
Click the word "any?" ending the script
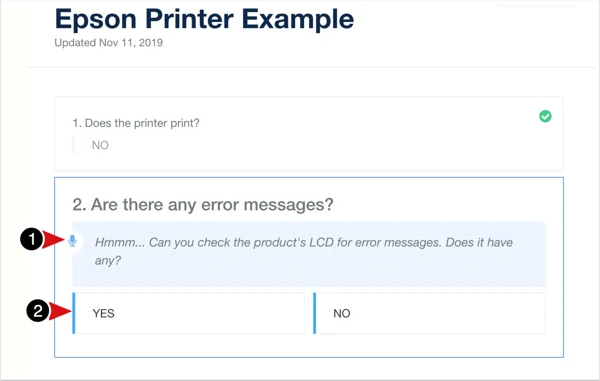point(108,261)
